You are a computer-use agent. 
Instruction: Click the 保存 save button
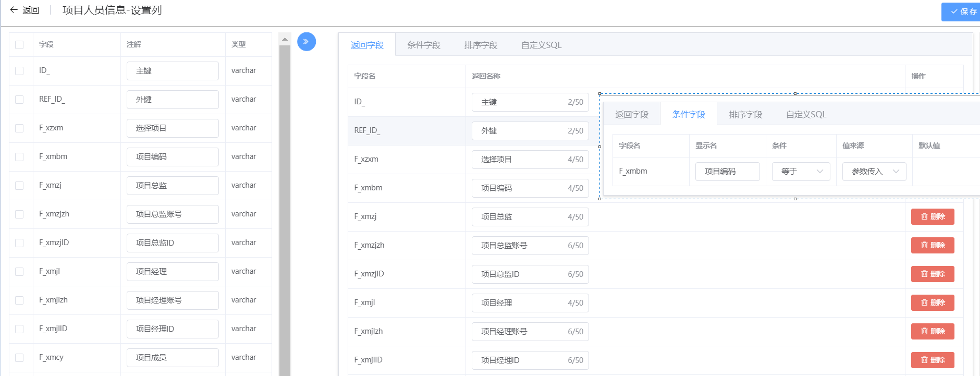pos(962,11)
